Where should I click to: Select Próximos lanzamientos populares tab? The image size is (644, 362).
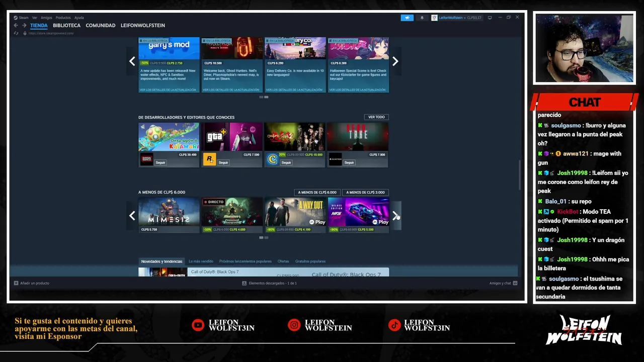[x=245, y=261]
